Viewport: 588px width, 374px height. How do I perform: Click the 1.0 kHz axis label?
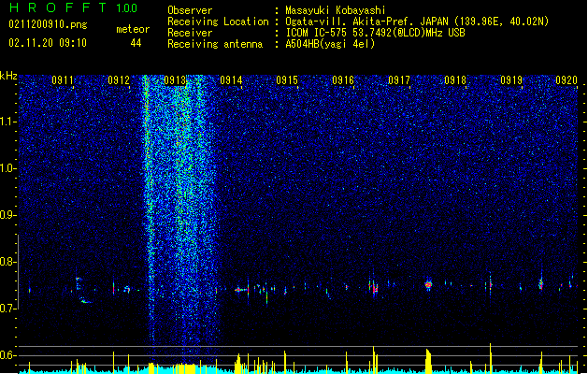pyautogui.click(x=8, y=168)
